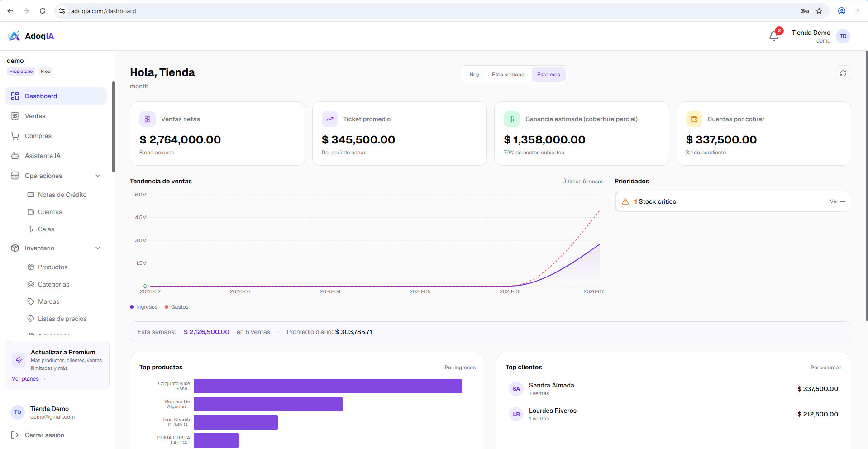Click the Ganancia estimada dollar icon

512,119
